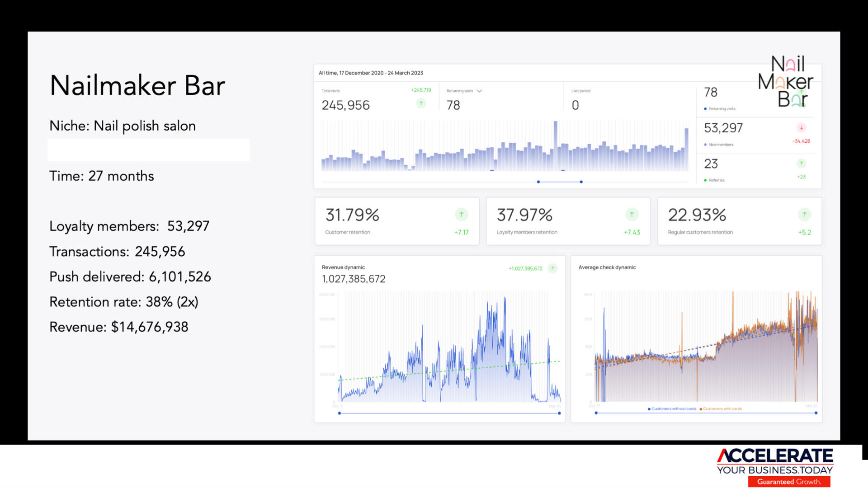Click the Customer retention up-arrow icon
Screen dimensions: 868x488
461,215
